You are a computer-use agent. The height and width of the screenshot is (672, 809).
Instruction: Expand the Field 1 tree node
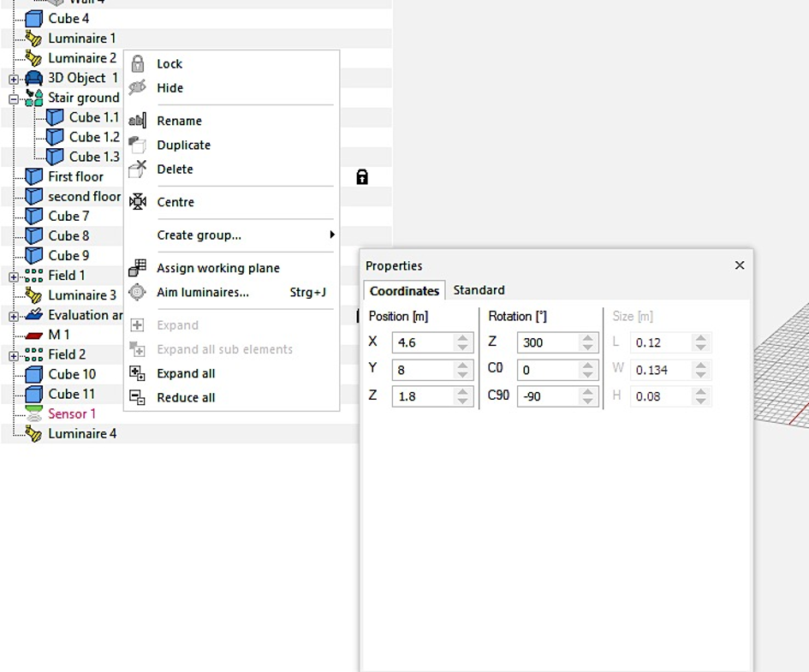14,277
